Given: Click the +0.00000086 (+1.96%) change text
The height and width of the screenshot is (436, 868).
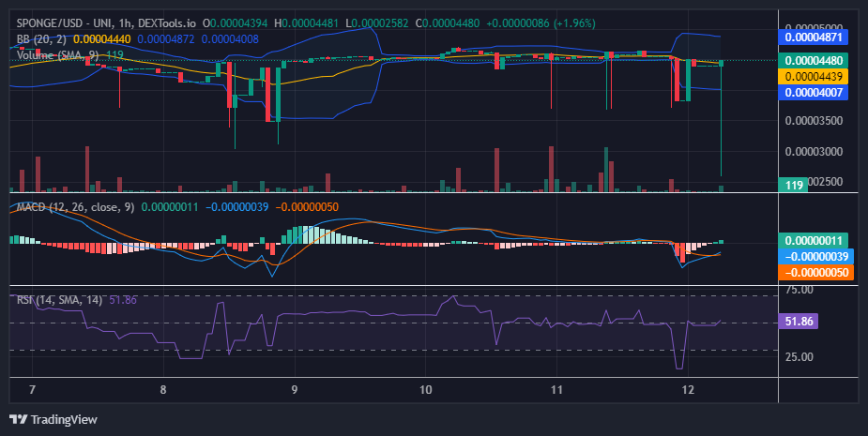Looking at the screenshot, I should tap(541, 23).
